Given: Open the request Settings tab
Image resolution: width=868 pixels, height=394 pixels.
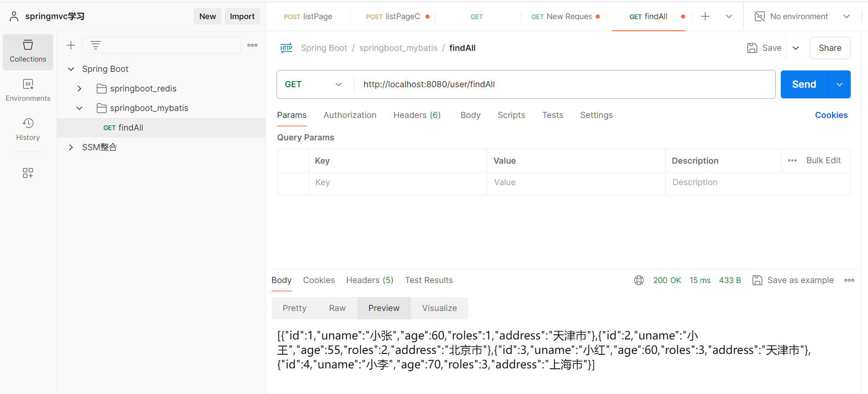Looking at the screenshot, I should click(x=597, y=115).
